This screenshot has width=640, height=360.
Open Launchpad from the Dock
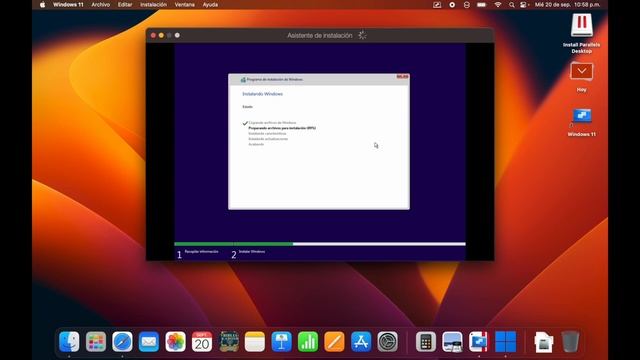(96, 341)
